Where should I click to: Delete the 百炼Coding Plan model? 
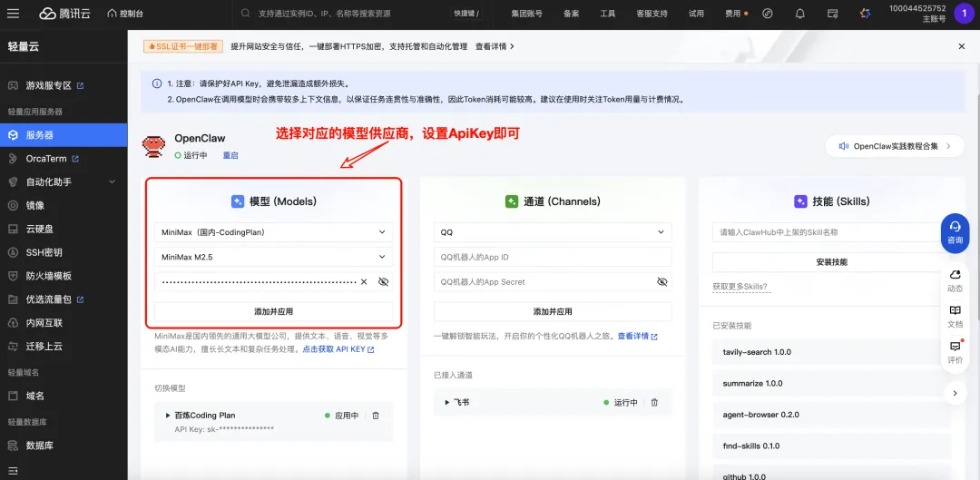pos(376,415)
